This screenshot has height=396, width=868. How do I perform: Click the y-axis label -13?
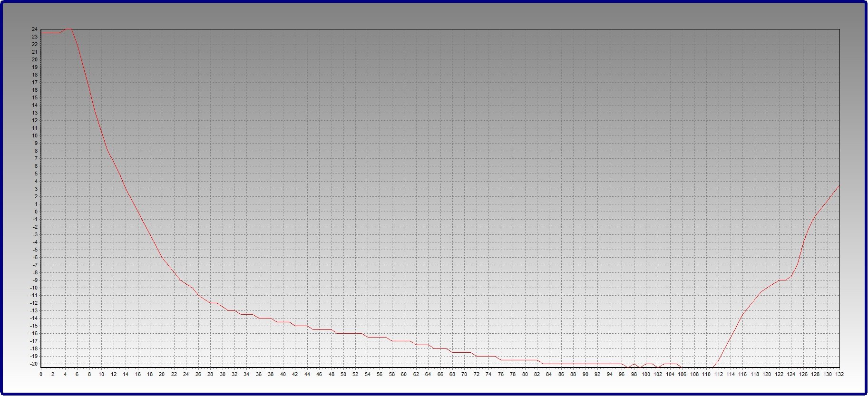coord(34,311)
